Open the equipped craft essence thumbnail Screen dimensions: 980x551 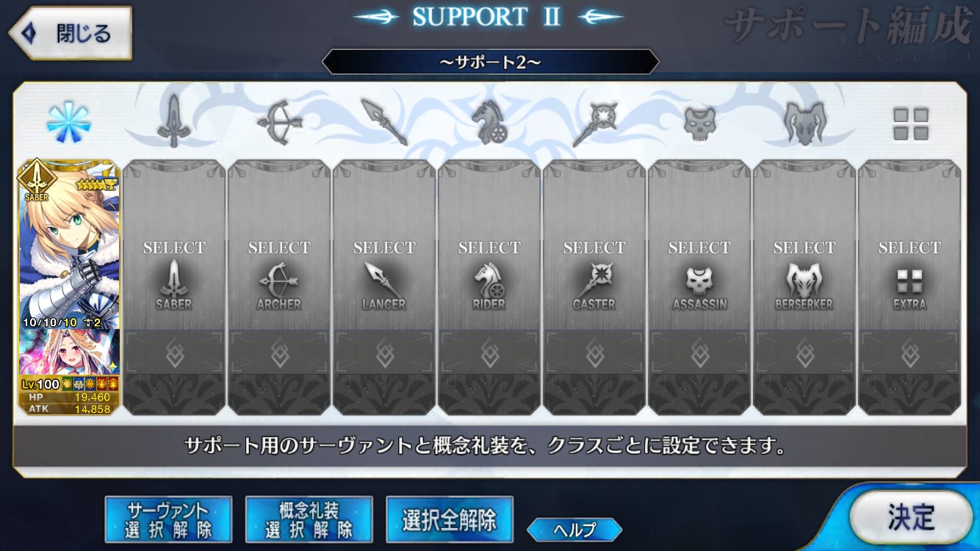coord(69,353)
